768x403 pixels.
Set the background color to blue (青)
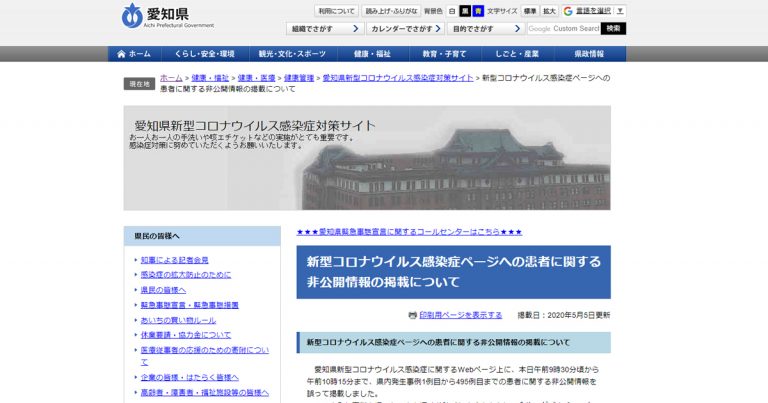pyautogui.click(x=478, y=11)
